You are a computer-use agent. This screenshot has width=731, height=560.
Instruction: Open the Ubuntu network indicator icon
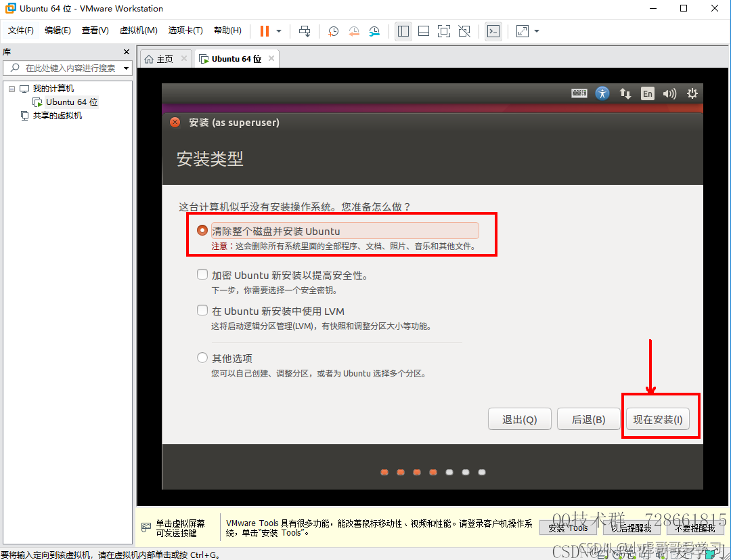point(625,93)
